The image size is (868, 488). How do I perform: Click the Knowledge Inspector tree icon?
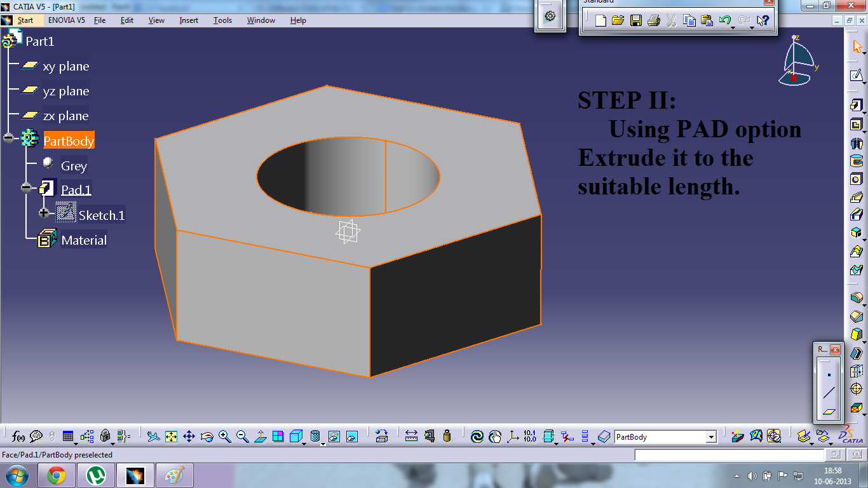(87, 437)
